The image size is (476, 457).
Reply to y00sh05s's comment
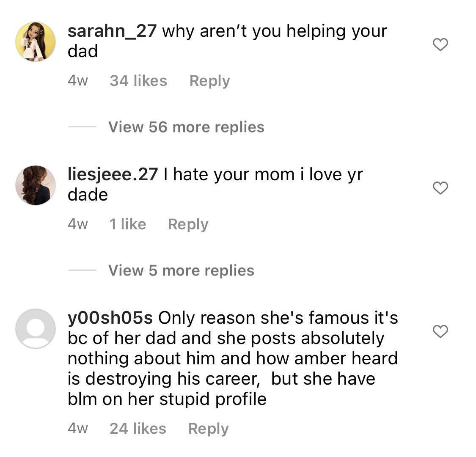208,428
